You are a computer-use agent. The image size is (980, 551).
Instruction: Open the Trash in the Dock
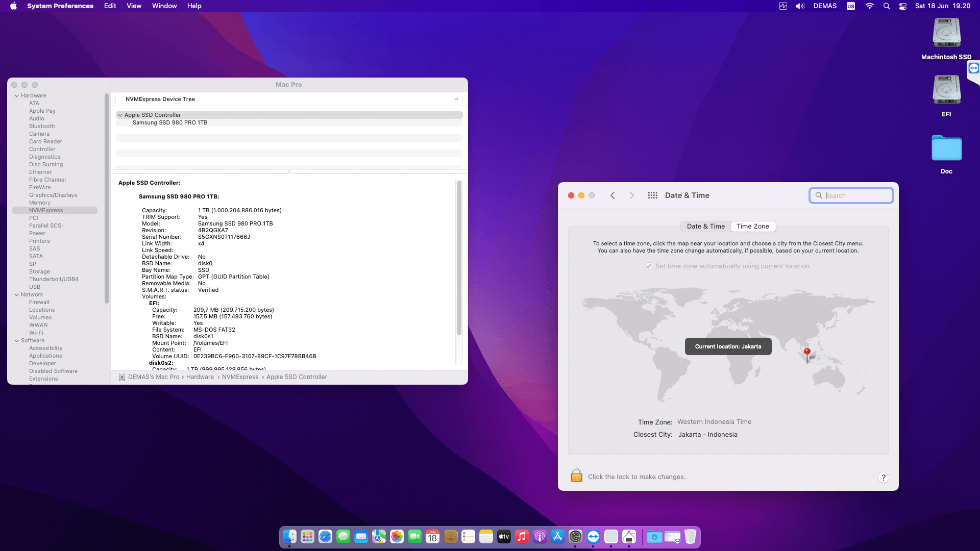(690, 537)
